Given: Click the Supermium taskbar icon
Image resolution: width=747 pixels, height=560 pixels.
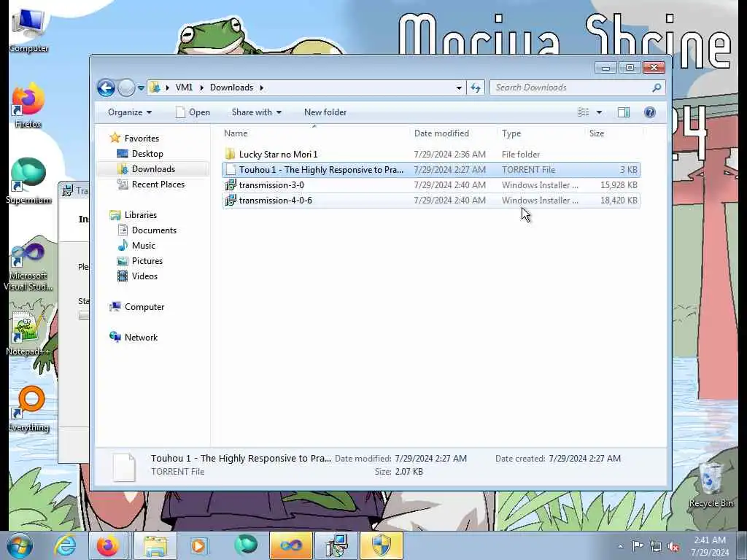Looking at the screenshot, I should [246, 545].
